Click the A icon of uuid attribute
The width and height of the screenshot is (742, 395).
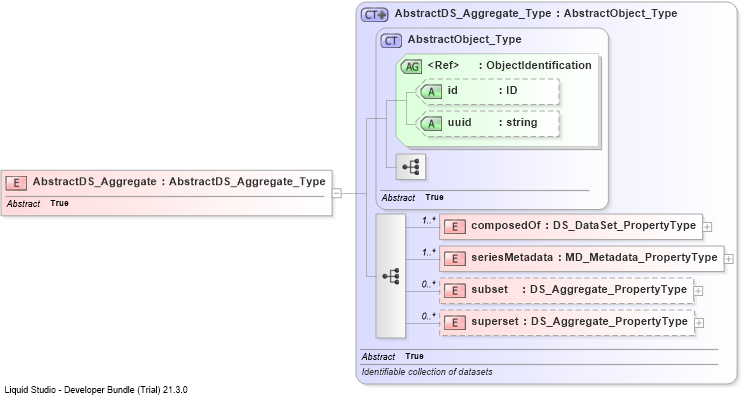pos(431,123)
